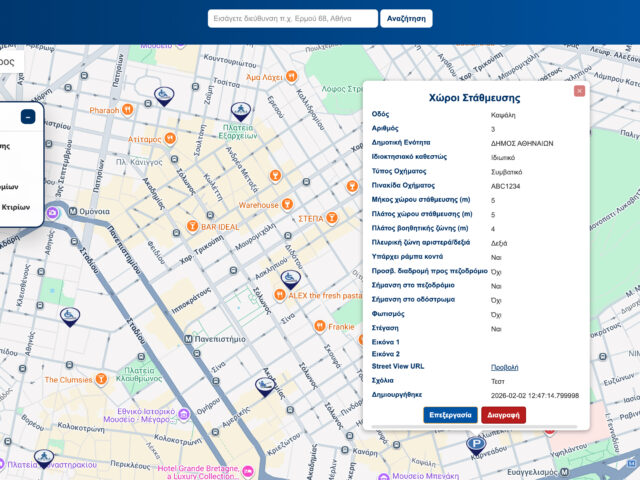Click the Διαγραφή delete button

[x=503, y=415]
